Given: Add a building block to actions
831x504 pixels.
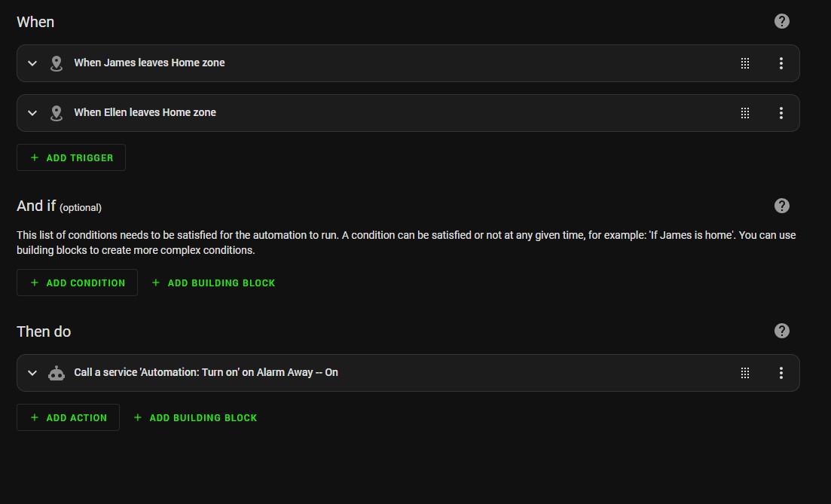Looking at the screenshot, I should [x=196, y=417].
